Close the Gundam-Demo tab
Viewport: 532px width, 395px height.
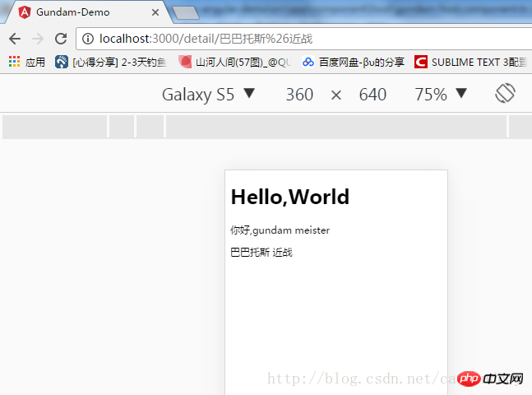click(155, 12)
